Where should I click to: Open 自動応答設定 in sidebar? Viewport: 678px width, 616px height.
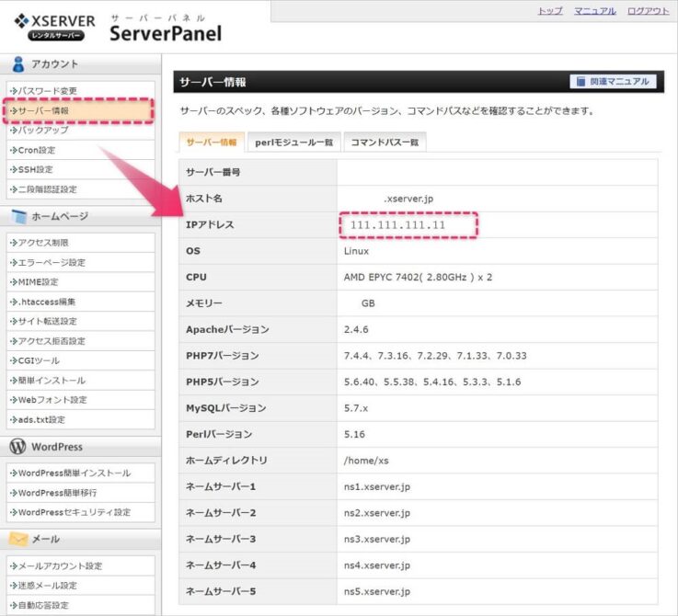click(80, 605)
